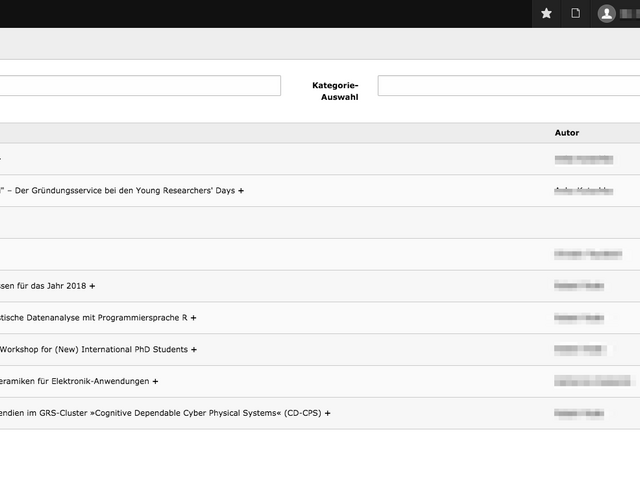This screenshot has width=640, height=480.
Task: Open the 'für das Jahr 2018' entry title
Action: pyautogui.click(x=42, y=286)
